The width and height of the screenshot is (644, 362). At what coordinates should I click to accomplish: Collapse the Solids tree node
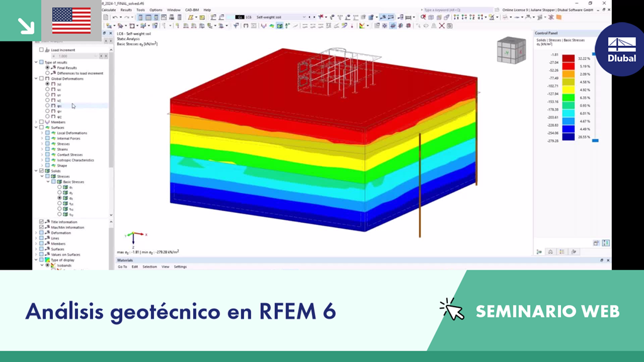(x=36, y=171)
